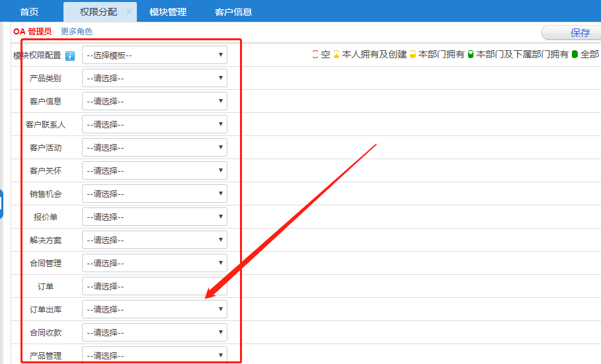This screenshot has width=601, height=364.
Task: Switch to the 模块管理 tab
Action: (168, 12)
